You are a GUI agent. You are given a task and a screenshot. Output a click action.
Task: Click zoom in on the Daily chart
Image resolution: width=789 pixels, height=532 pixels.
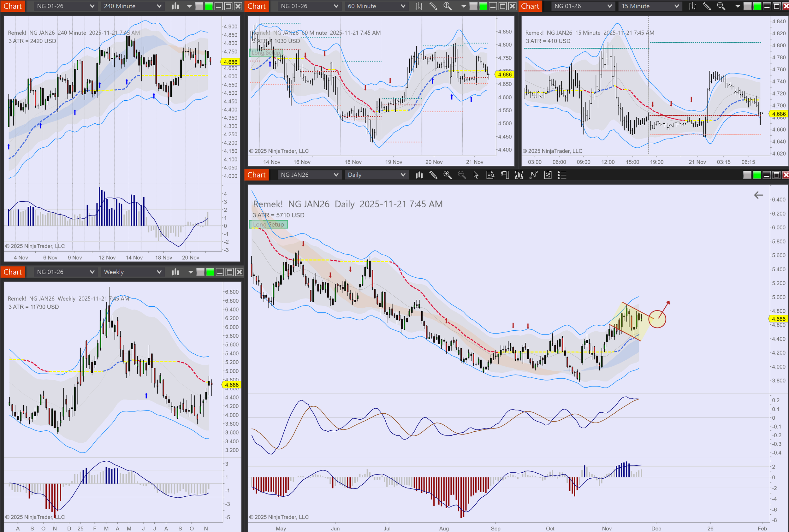(x=447, y=175)
